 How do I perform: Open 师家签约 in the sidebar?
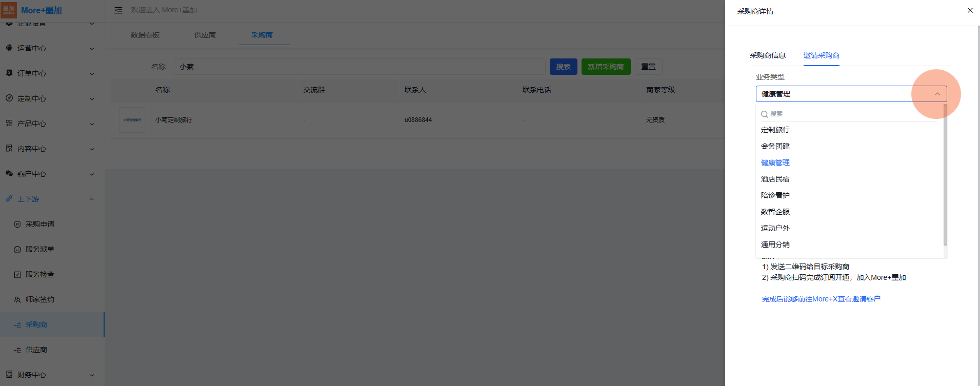(x=40, y=299)
